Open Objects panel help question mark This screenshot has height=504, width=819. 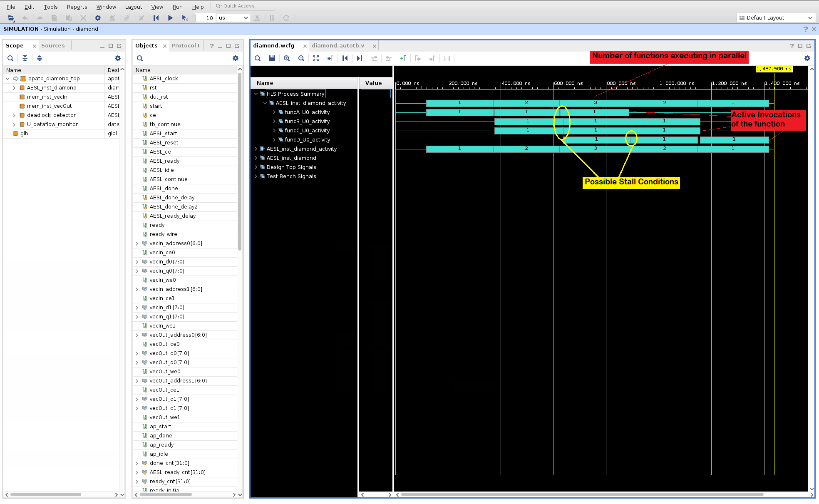click(212, 46)
